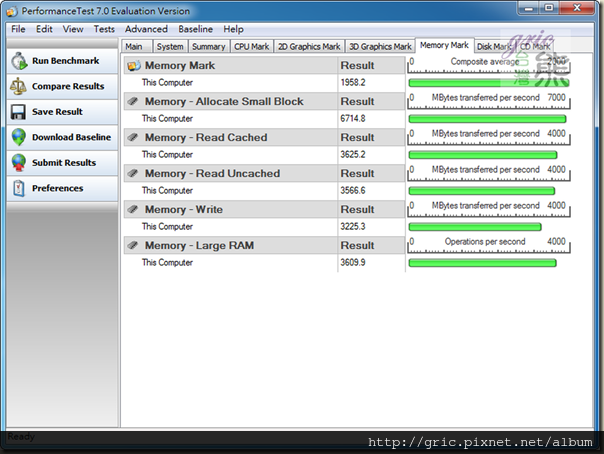604x454 pixels.
Task: Click the Read Uncached memory chip icon
Action: click(x=133, y=173)
